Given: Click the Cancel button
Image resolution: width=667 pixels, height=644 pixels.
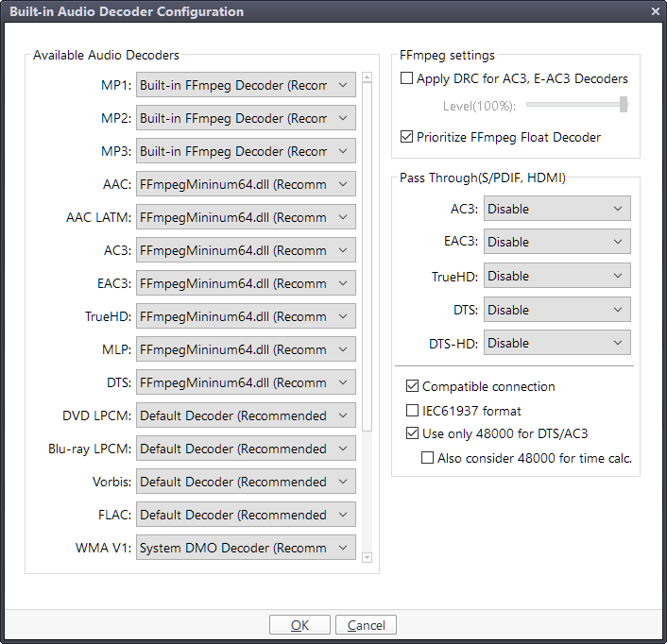Looking at the screenshot, I should coord(366,625).
